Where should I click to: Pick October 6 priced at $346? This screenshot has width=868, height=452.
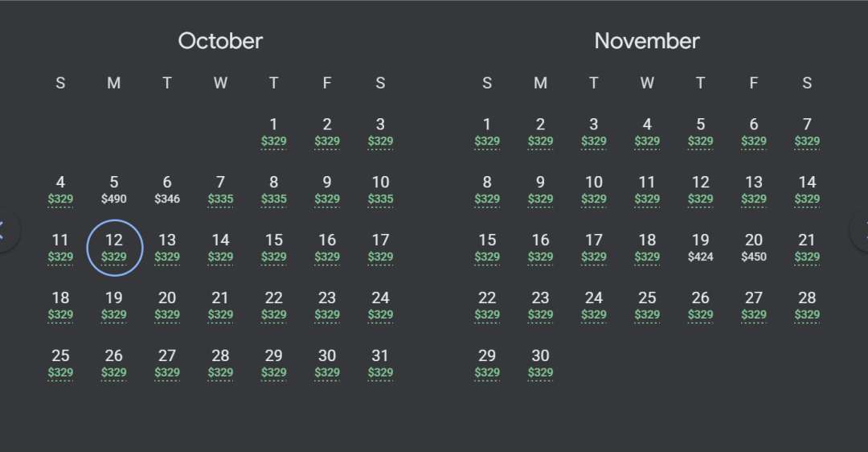pos(167,190)
